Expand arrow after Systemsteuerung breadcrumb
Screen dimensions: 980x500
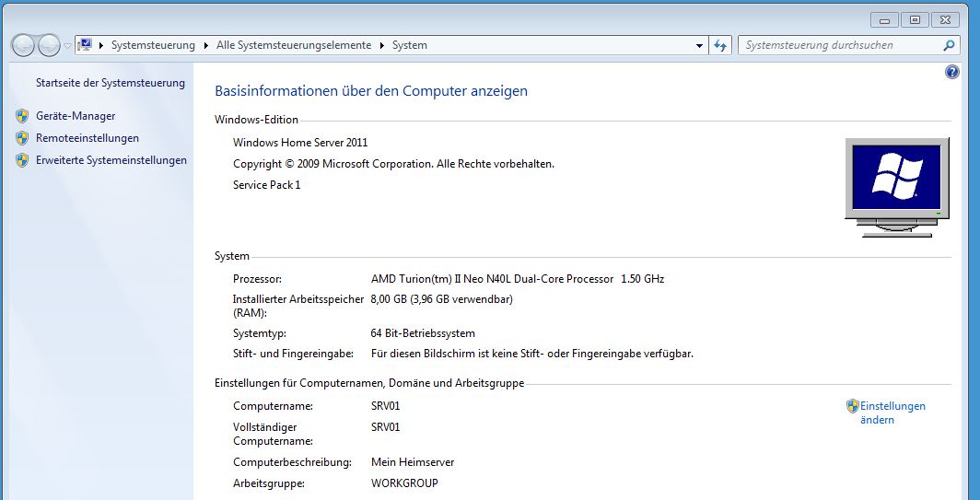tap(206, 46)
